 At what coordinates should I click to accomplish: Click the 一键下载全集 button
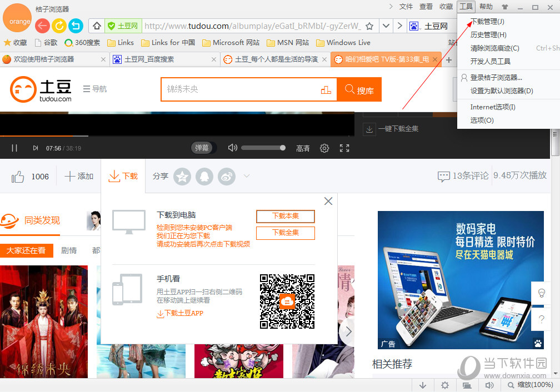pyautogui.click(x=391, y=128)
